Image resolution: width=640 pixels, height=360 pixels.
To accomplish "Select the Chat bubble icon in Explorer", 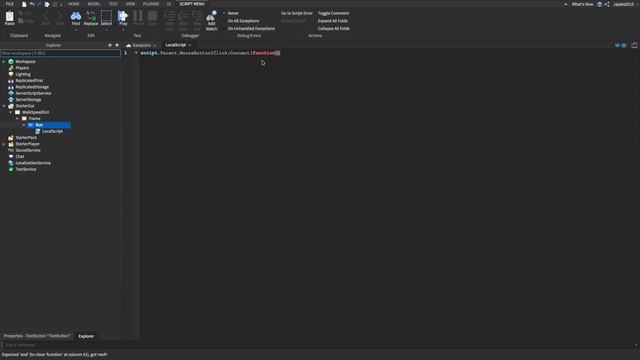I will click(x=11, y=156).
